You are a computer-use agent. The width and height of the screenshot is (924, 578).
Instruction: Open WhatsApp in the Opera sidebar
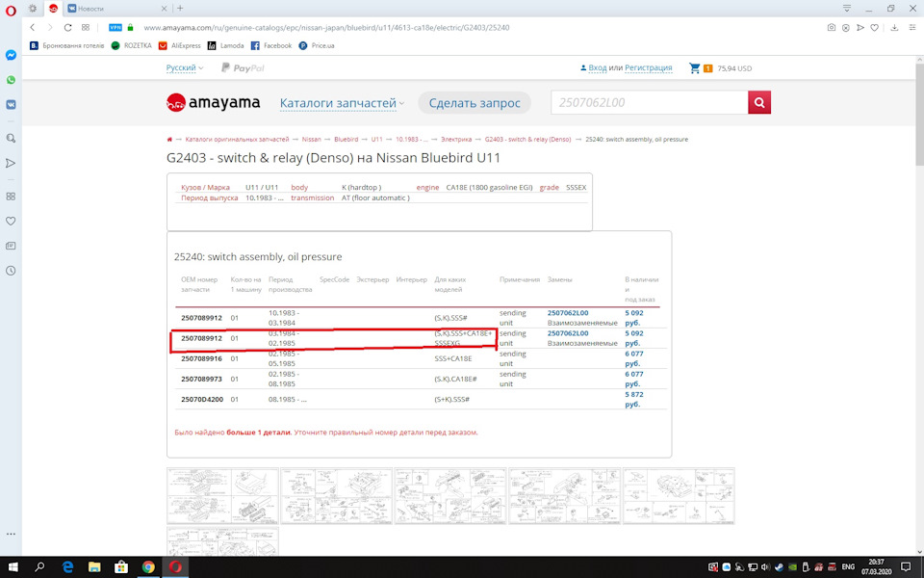11,80
